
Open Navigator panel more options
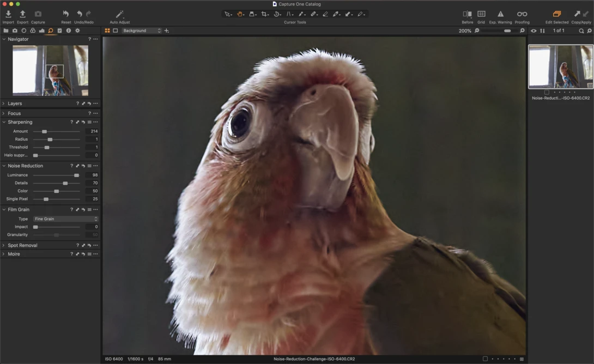95,39
